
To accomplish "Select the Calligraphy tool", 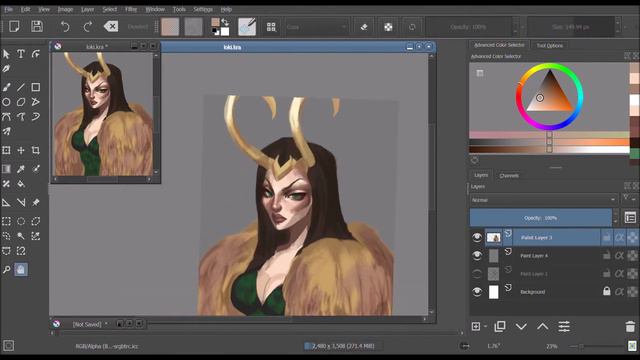I will pyautogui.click(x=6, y=69).
